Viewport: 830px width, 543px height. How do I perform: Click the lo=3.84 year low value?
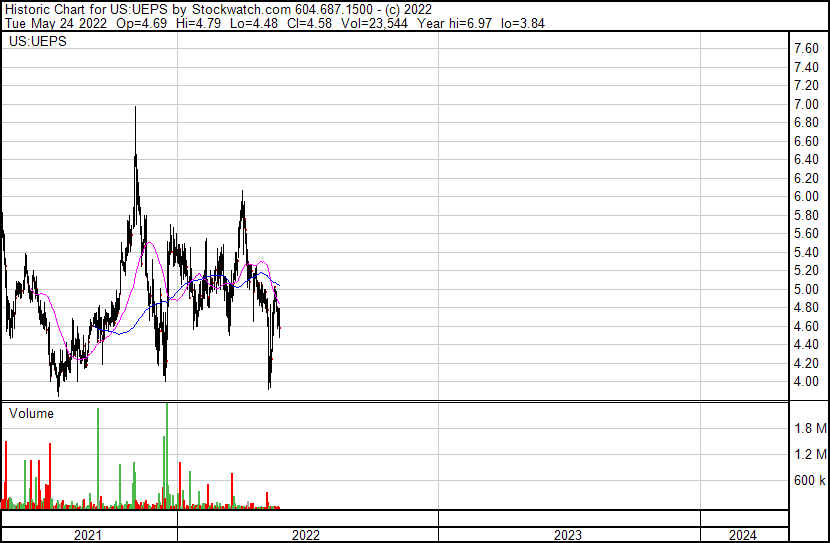click(x=523, y=23)
